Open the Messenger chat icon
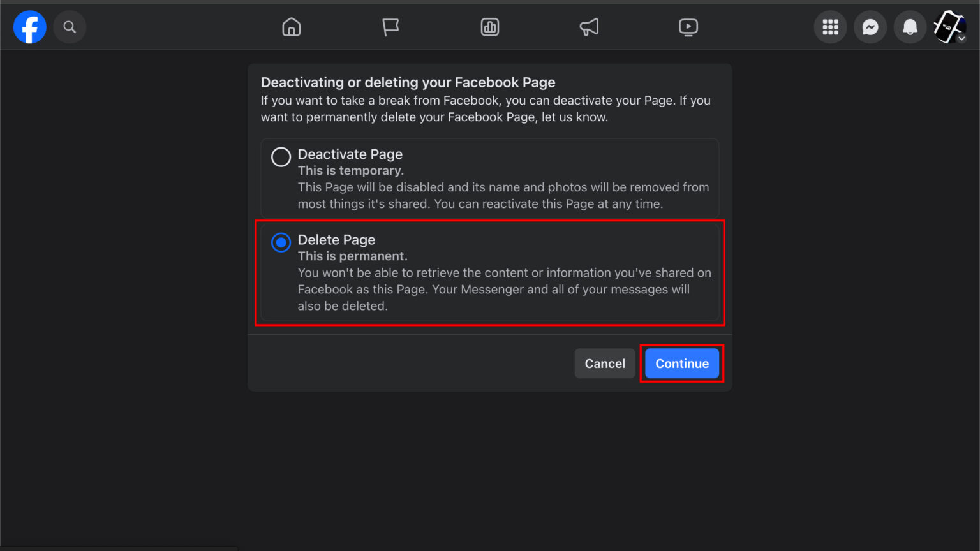The image size is (980, 551). pos(870,27)
